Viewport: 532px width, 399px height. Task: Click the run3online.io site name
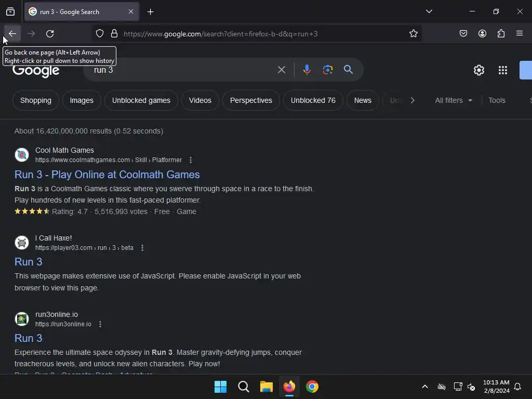[57, 314]
